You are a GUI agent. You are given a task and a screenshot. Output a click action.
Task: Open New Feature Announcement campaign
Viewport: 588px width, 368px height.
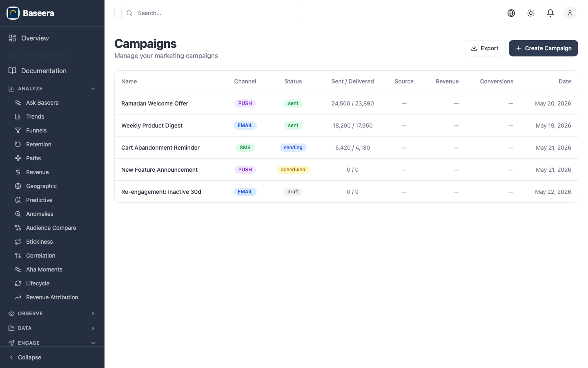click(159, 170)
